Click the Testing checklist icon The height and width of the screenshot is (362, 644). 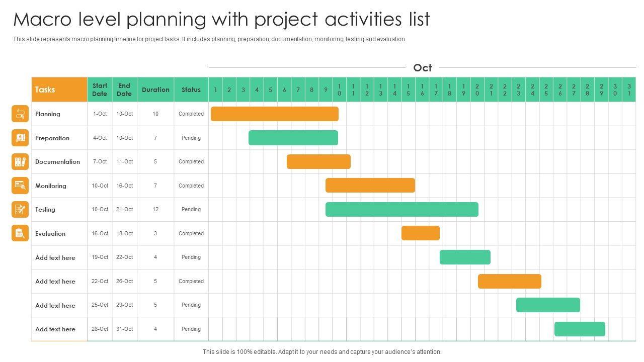20,209
